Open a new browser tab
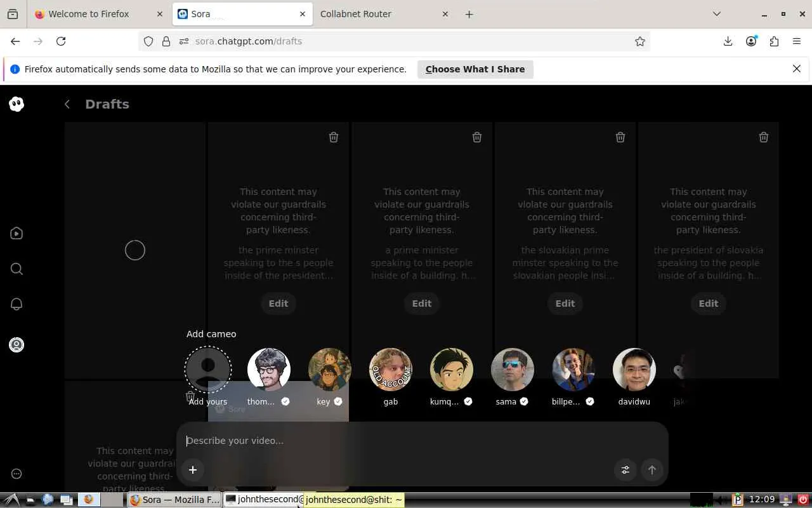Viewport: 812px width, 508px height. pyautogui.click(x=469, y=14)
